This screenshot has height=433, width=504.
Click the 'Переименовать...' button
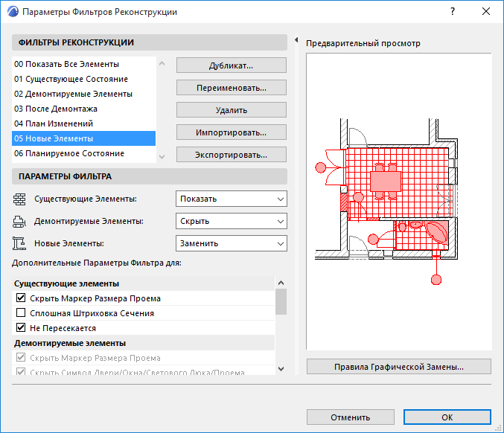[231, 88]
